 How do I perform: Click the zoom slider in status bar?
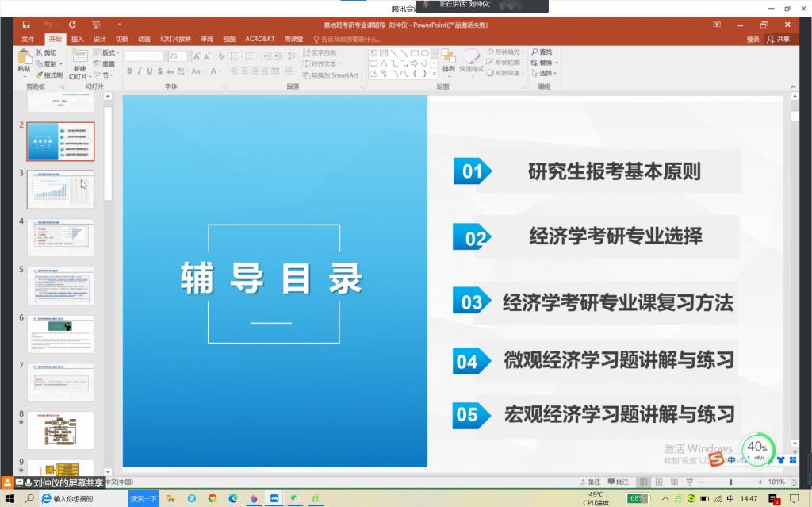point(730,482)
